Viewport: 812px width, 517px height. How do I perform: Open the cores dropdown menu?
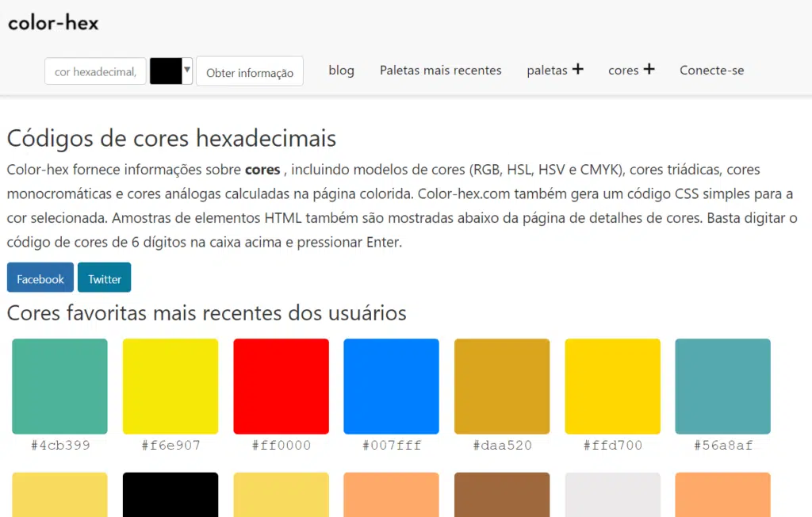pyautogui.click(x=625, y=71)
